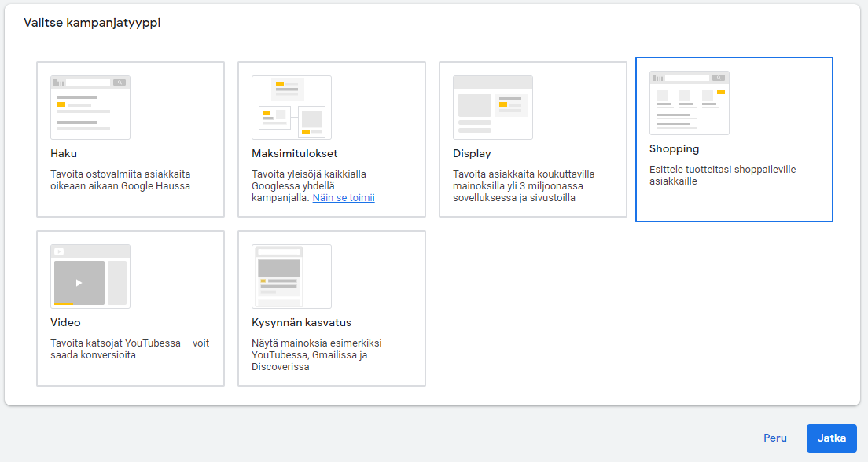Click the Display campaign preview image
This screenshot has height=462, width=868.
pyautogui.click(x=492, y=107)
